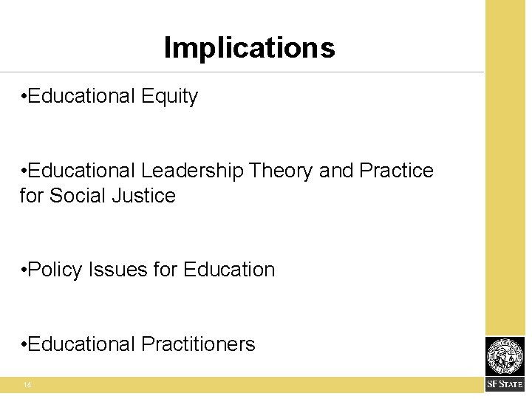Click the Policy Issues for Education bullet
Viewport: 532px width, 399px height.
[x=148, y=270]
